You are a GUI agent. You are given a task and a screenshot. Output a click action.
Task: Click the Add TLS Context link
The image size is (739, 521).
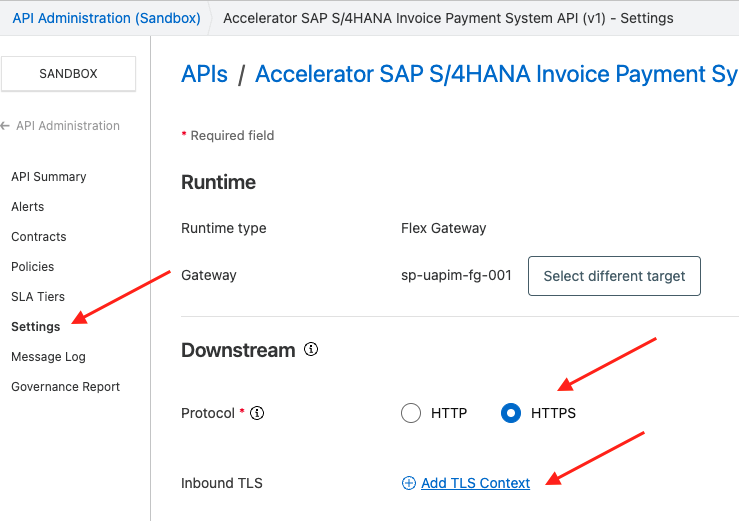[476, 483]
